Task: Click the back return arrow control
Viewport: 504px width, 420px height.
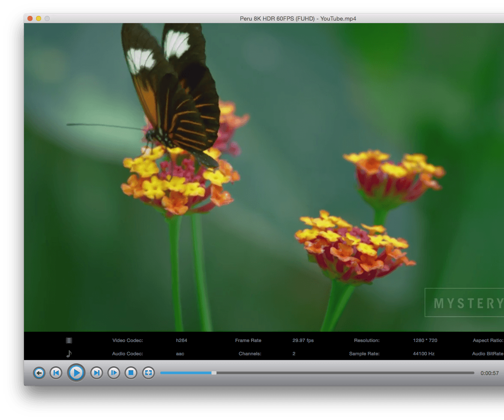Action: 39,373
